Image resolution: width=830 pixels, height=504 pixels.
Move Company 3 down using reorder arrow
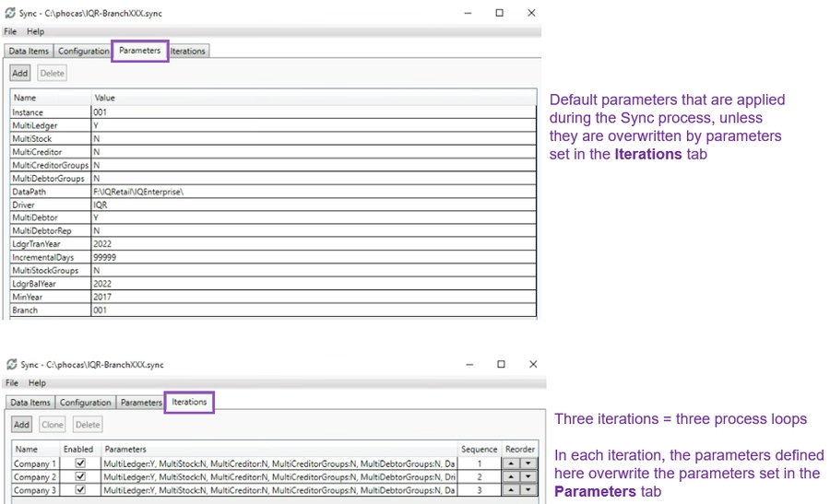tap(528, 491)
